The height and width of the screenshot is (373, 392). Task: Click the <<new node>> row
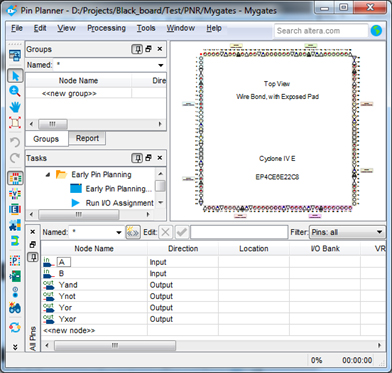(x=69, y=330)
